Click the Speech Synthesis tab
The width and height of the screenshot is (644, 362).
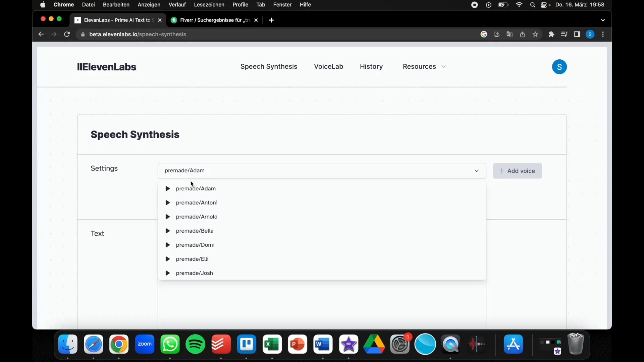[269, 66]
